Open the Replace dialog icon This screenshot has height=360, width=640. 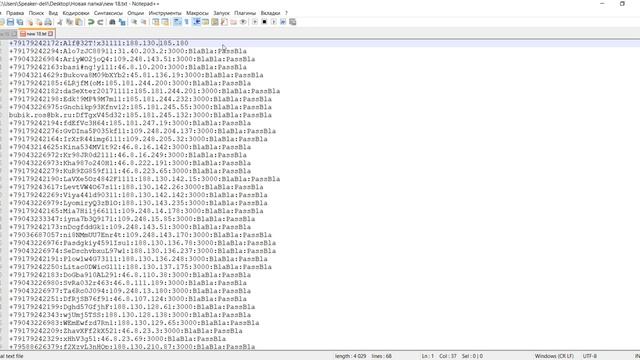point(122,22)
